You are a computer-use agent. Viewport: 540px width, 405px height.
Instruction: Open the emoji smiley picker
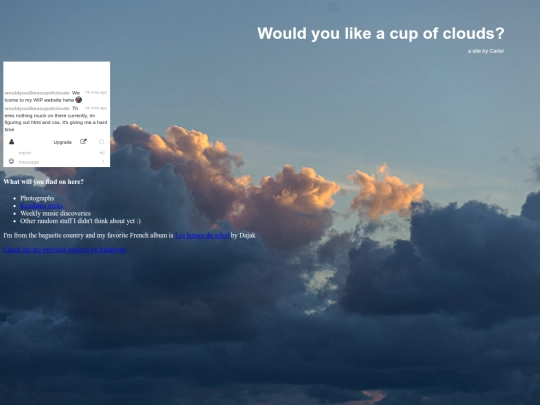click(x=11, y=161)
